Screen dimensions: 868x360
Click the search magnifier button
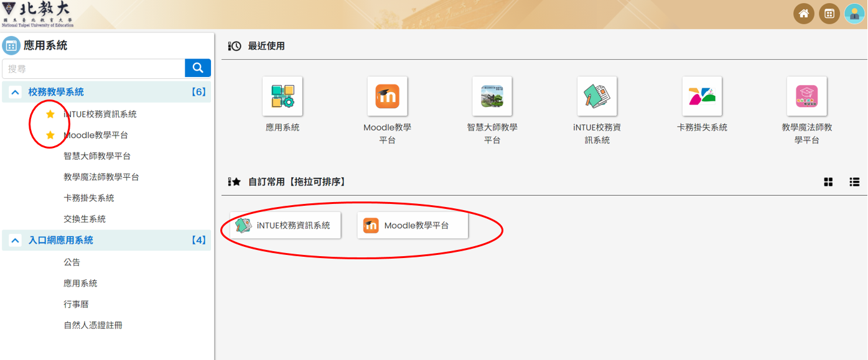pyautogui.click(x=198, y=68)
